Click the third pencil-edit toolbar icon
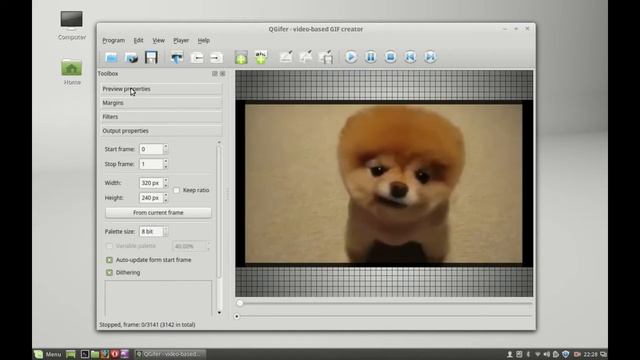The height and width of the screenshot is (360, 640). click(326, 57)
